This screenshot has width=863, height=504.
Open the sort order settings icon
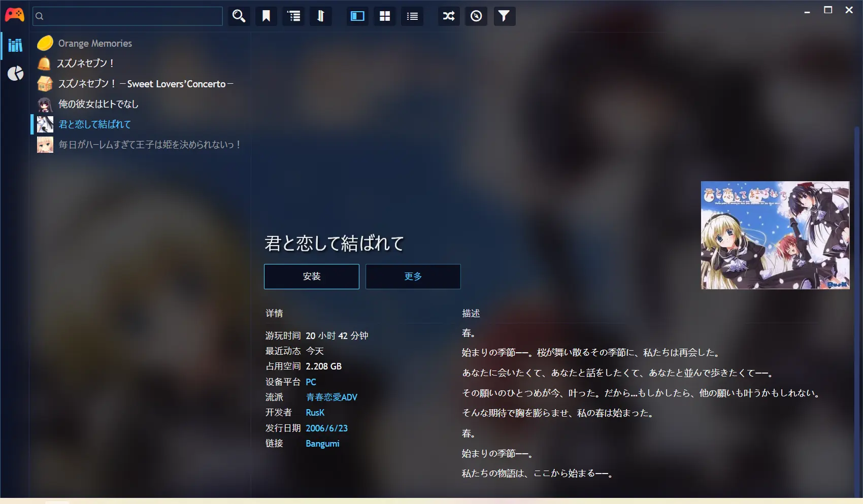[x=320, y=16]
